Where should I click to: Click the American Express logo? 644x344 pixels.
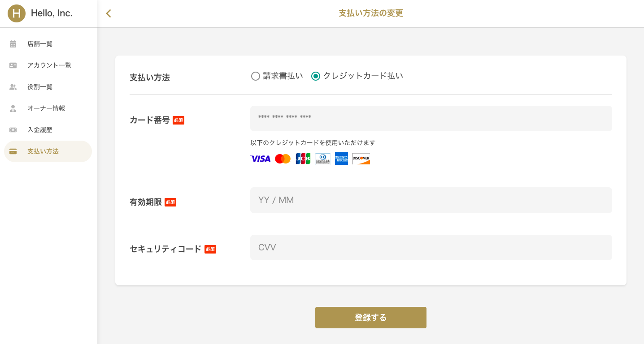tap(341, 158)
